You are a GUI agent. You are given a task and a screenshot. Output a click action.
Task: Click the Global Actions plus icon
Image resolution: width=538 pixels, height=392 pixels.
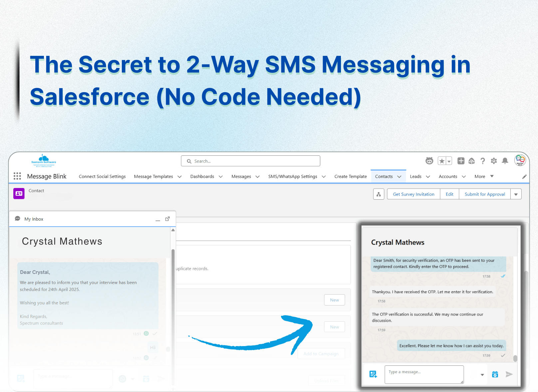point(461,161)
